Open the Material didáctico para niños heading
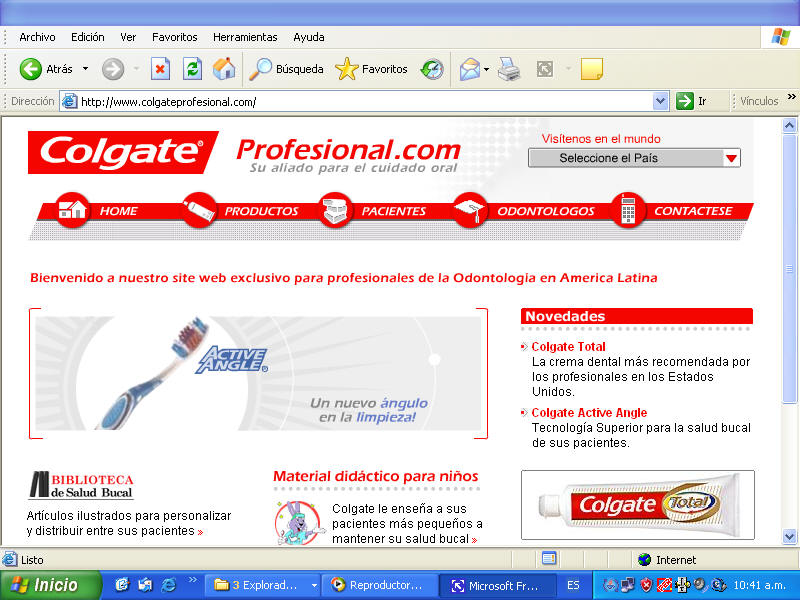Image resolution: width=800 pixels, height=600 pixels. tap(376, 477)
